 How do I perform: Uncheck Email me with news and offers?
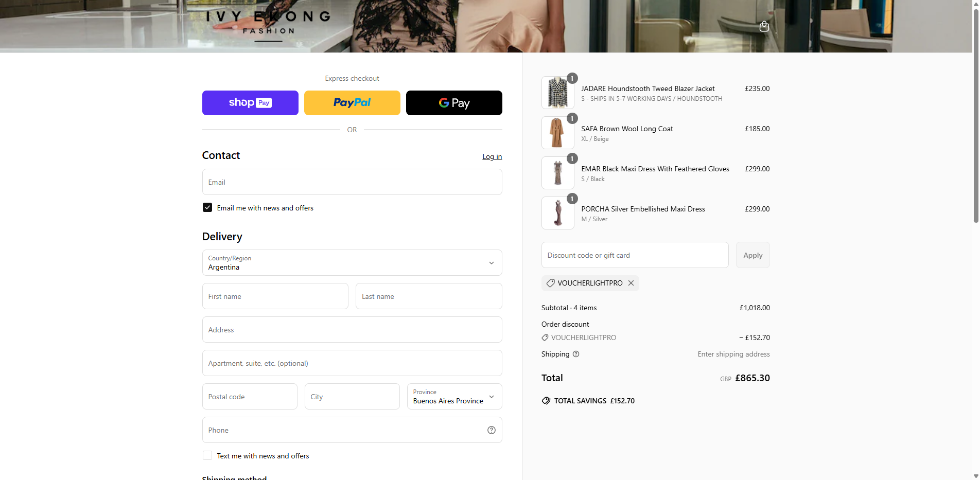[x=207, y=207]
